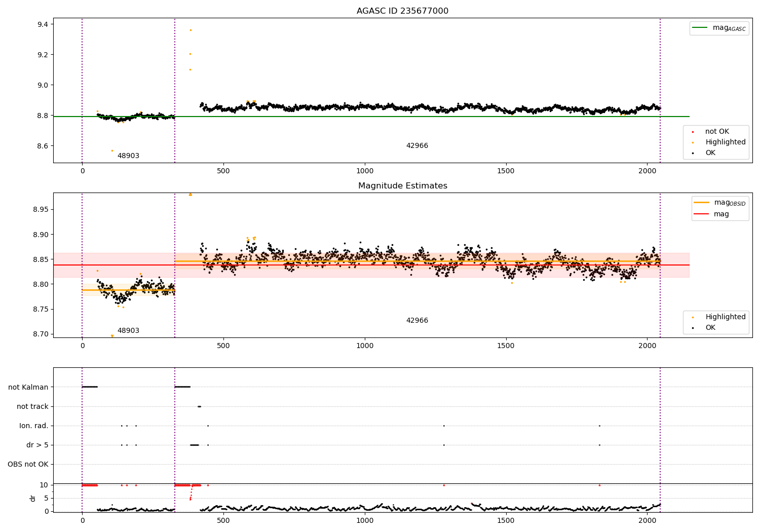The width and height of the screenshot is (760, 532).
Task: Click the 8.6 y-axis tick in top plot
Action: click(x=43, y=146)
